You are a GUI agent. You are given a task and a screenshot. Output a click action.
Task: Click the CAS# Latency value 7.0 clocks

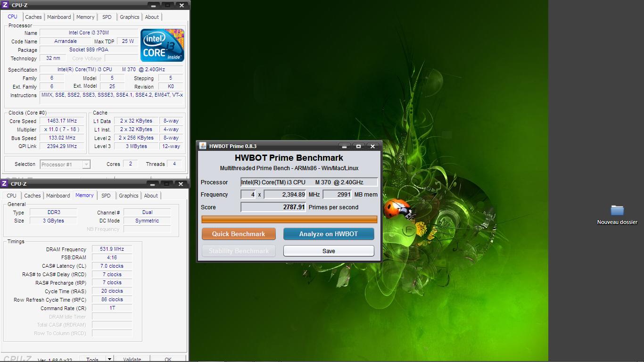coord(112,266)
